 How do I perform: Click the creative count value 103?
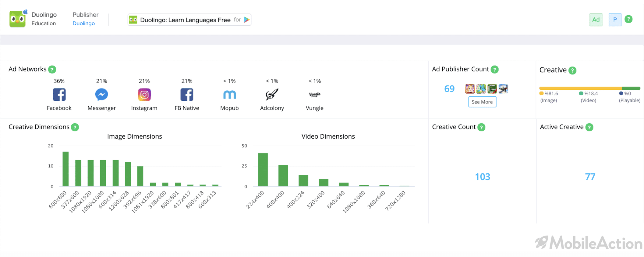tap(483, 177)
